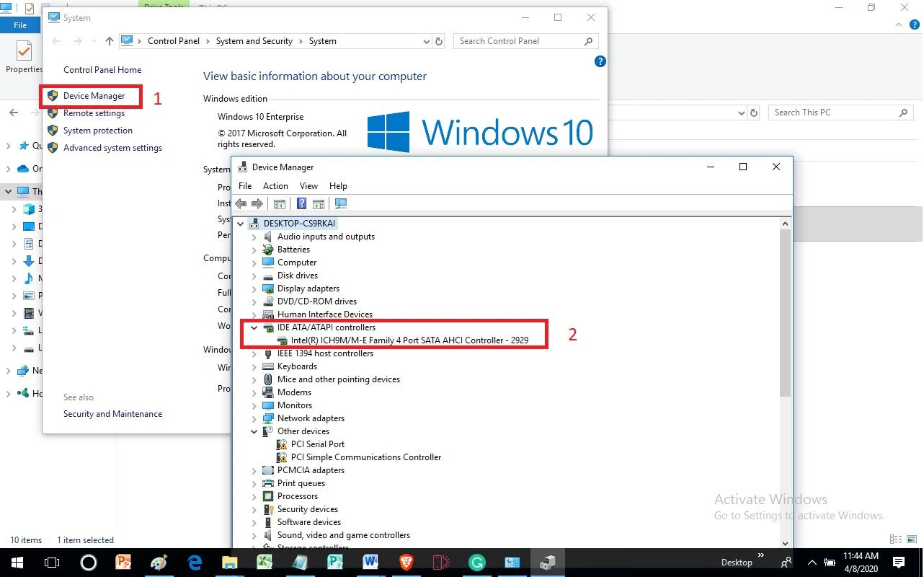This screenshot has height=577, width=924.
Task: Open the File tab in File Explorer
Action: 20,25
